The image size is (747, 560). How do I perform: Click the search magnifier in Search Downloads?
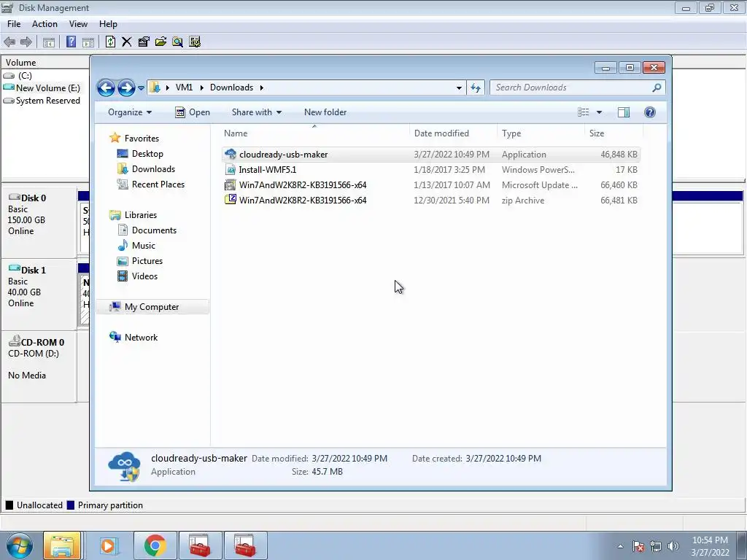click(x=657, y=87)
